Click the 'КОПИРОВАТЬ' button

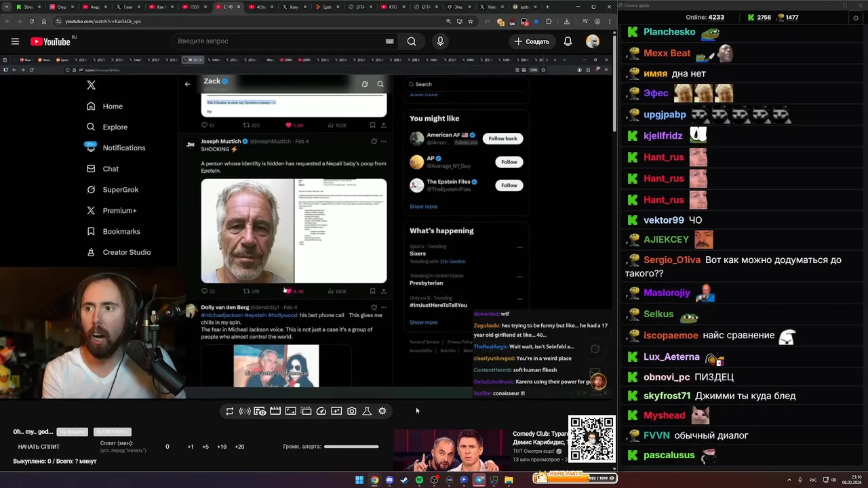[x=113, y=432]
